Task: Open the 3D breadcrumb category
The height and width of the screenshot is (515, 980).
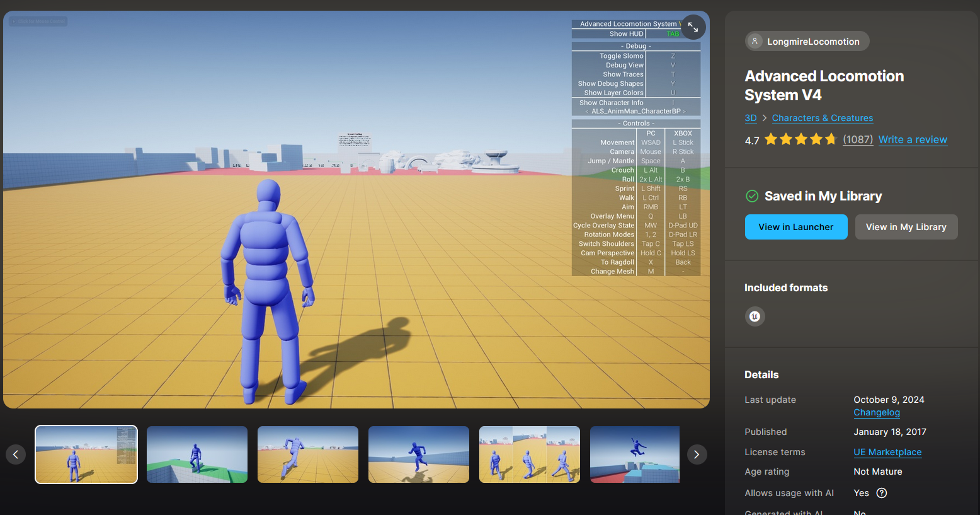Action: click(x=751, y=118)
